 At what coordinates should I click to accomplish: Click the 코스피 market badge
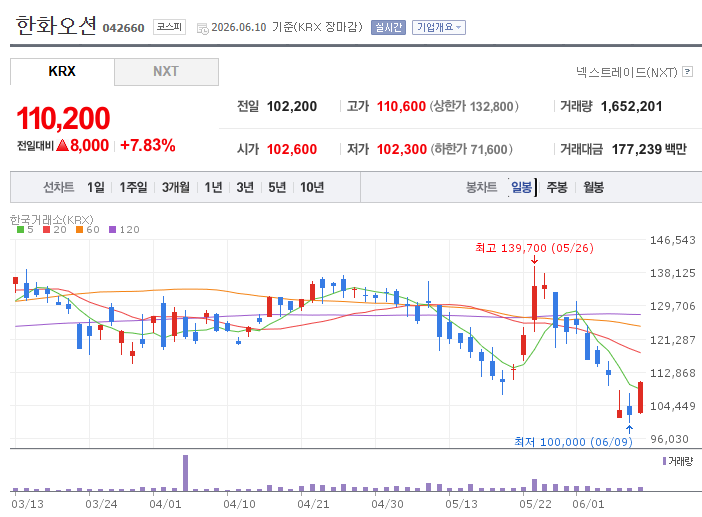point(169,27)
